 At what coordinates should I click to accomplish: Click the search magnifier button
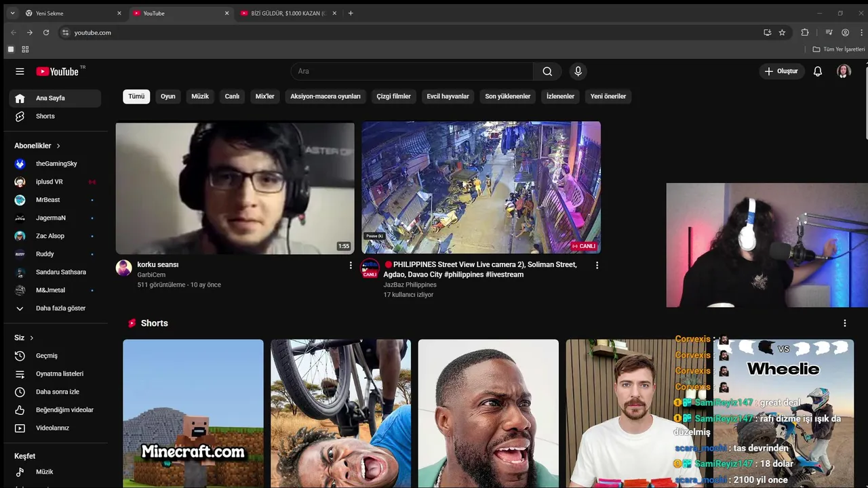coord(547,71)
